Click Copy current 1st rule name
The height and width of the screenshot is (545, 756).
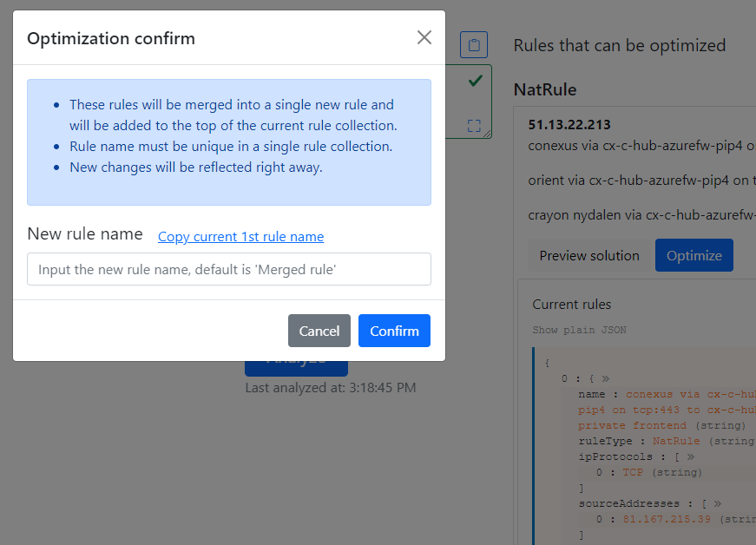pos(240,236)
